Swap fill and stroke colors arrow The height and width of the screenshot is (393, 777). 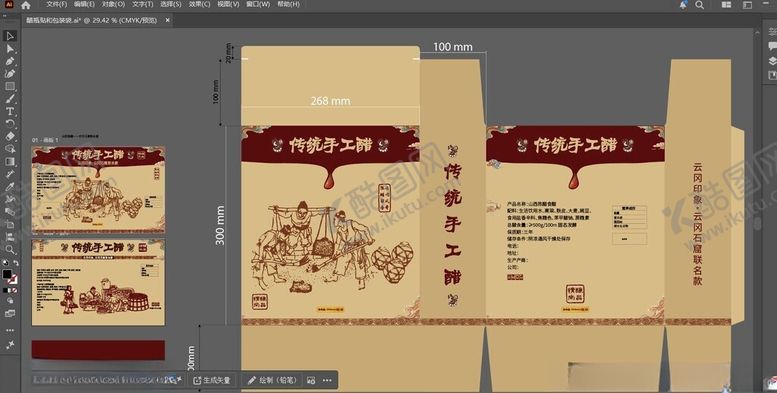tap(16, 263)
